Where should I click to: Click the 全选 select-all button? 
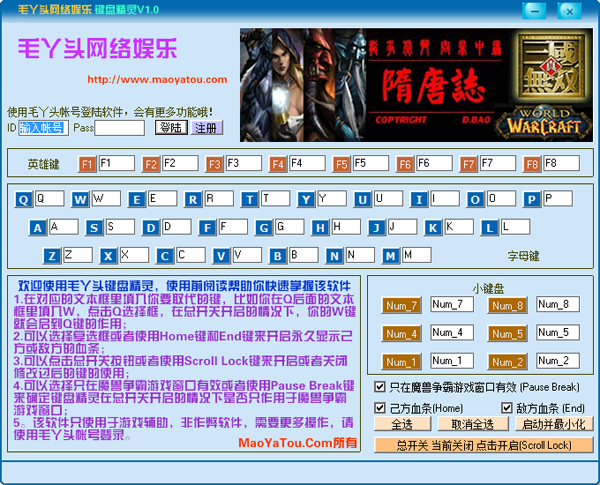(403, 424)
